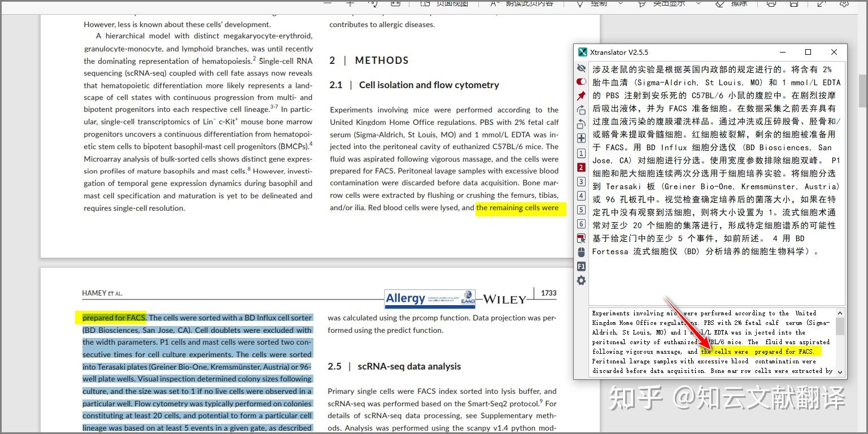Switch to engine 2 in Xtranslator
This screenshot has height=434, width=868.
click(x=581, y=167)
